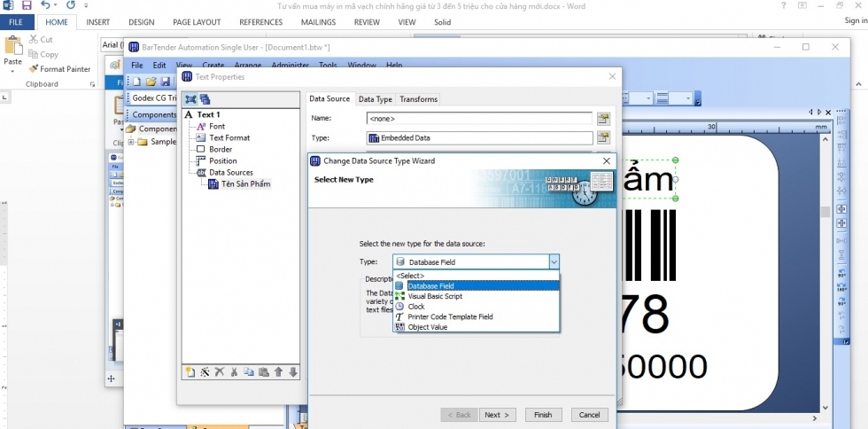This screenshot has height=429, width=868.
Task: Click move up arrow below property tree
Action: coord(278,372)
